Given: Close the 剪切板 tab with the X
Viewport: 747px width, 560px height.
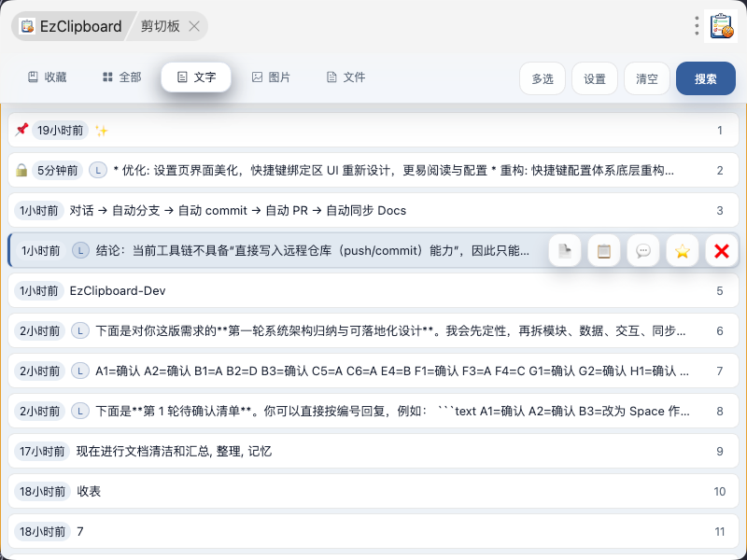Looking at the screenshot, I should (194, 26).
